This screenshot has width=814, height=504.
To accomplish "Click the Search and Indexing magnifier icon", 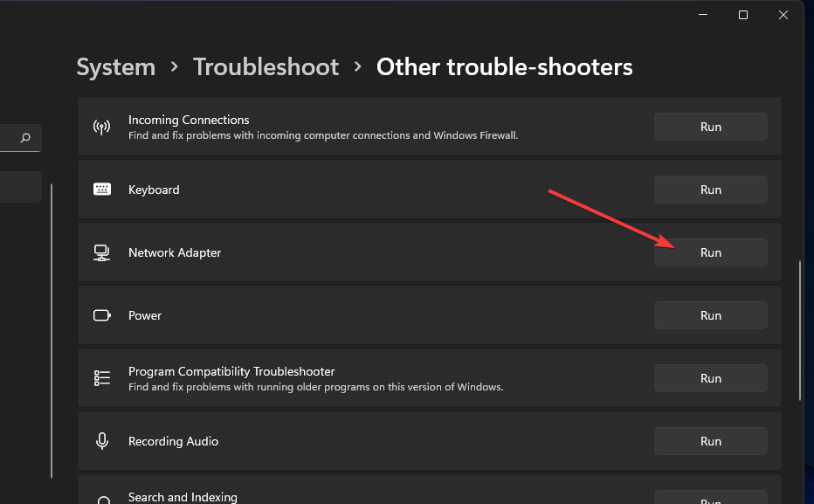I will [103, 500].
